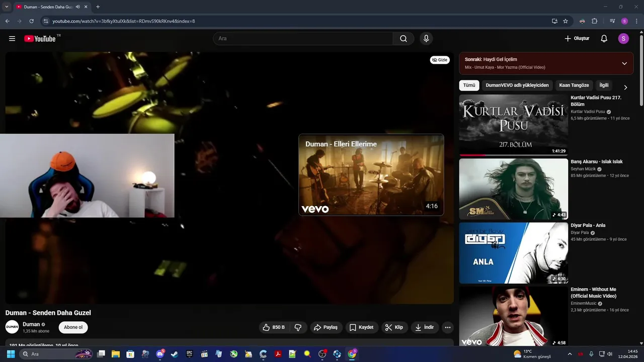The image size is (644, 362).
Task: Launch Steam from the taskbar
Action: (175, 354)
